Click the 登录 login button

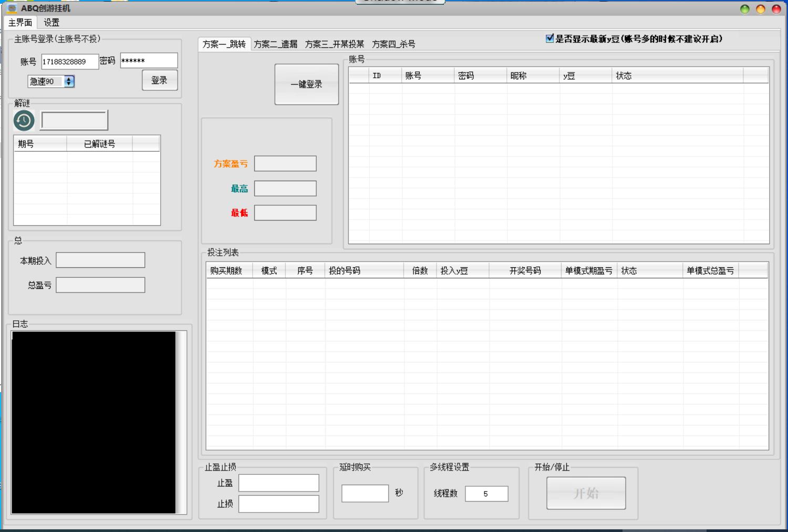pos(160,80)
